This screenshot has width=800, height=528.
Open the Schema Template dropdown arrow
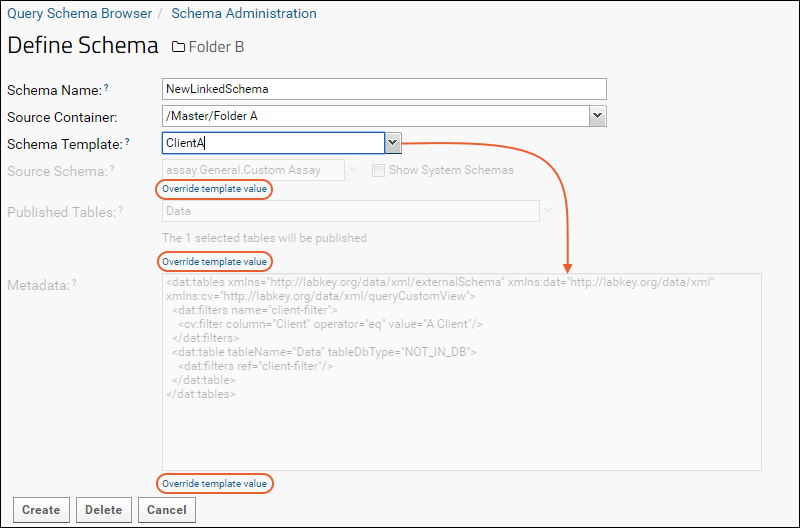click(392, 143)
